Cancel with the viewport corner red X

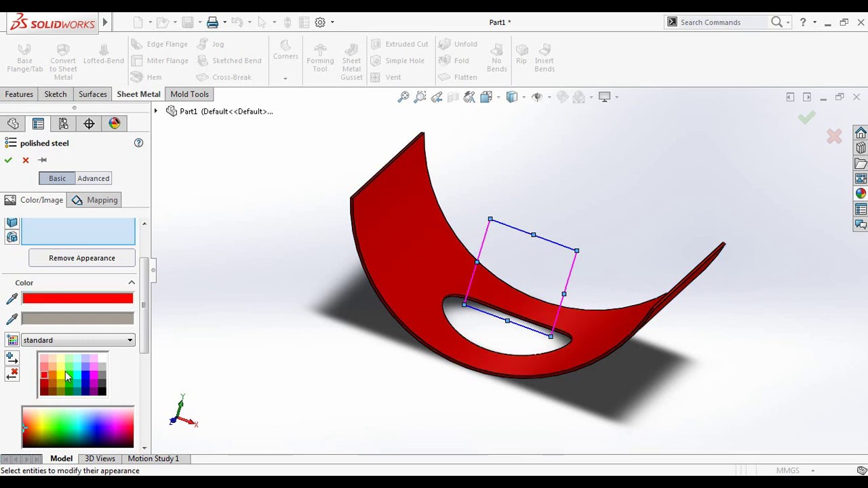pyautogui.click(x=834, y=136)
